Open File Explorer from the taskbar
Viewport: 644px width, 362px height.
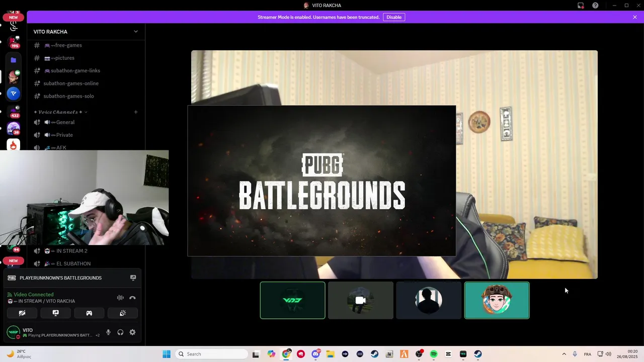331,354
